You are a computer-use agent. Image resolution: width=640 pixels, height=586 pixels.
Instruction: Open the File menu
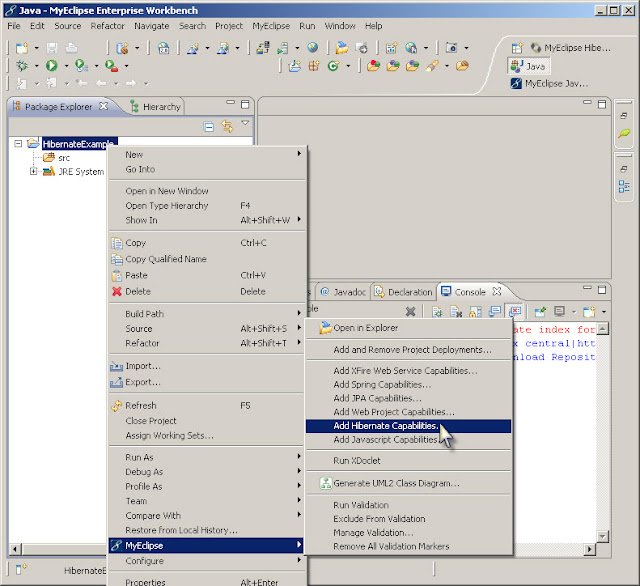(13, 26)
